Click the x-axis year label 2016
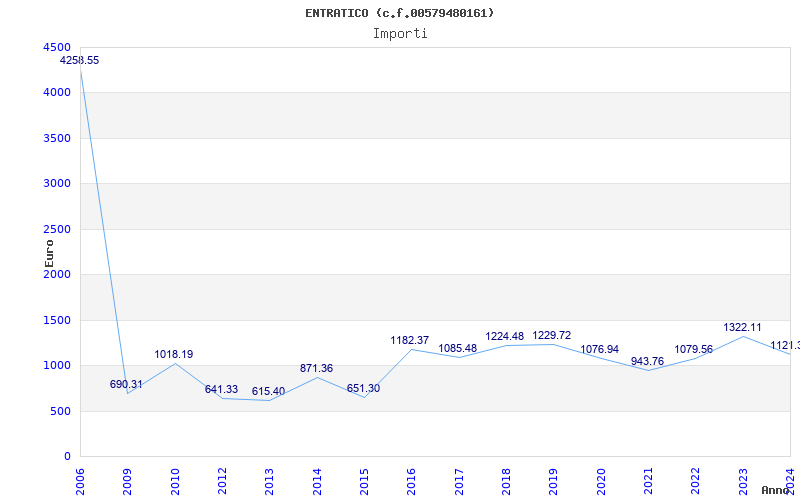This screenshot has height=500, width=800. click(x=412, y=482)
